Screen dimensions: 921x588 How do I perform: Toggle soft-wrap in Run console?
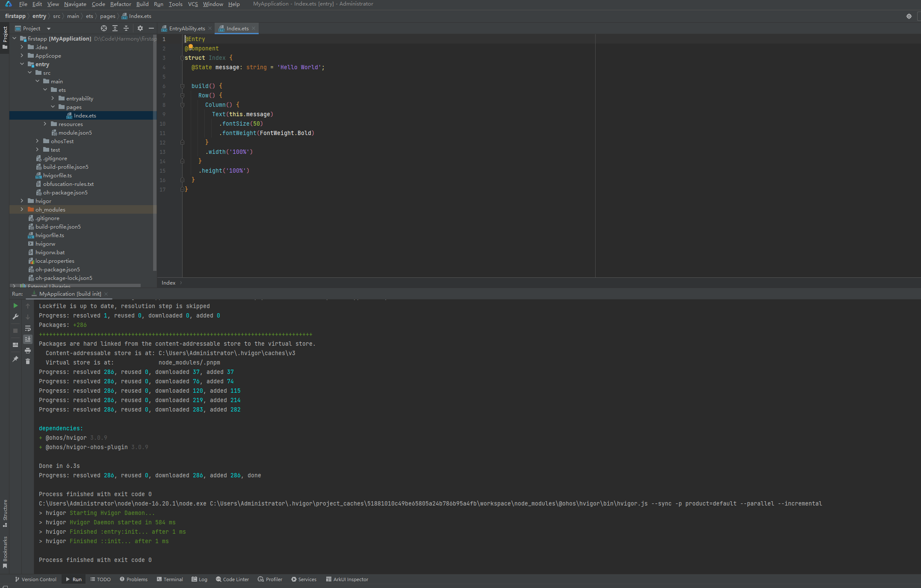pyautogui.click(x=28, y=328)
